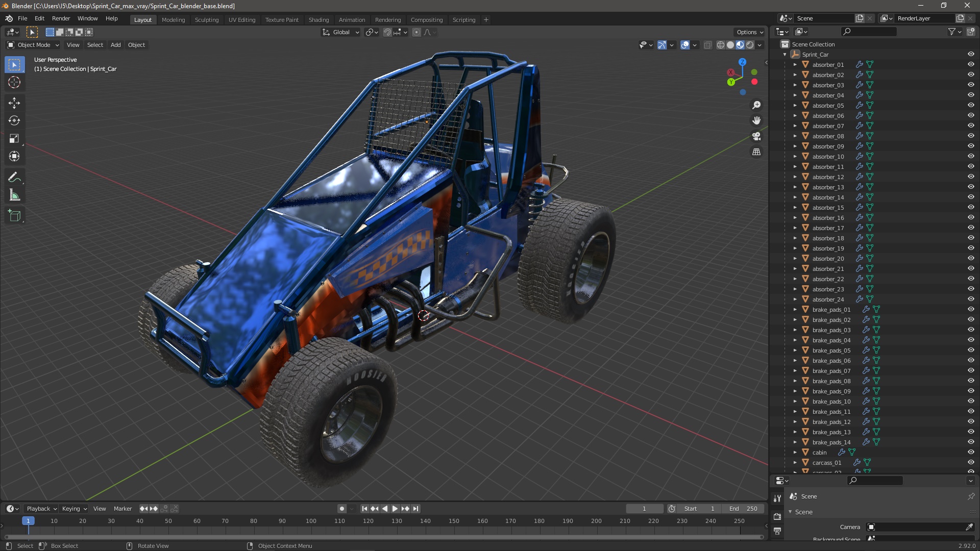Jump to the timeline start frame
Screen dimensions: 980x551
click(364, 509)
